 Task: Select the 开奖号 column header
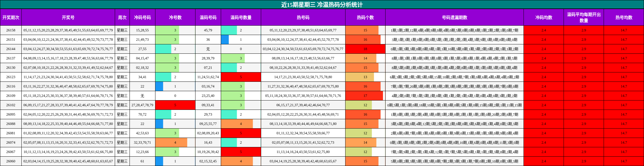68,18
